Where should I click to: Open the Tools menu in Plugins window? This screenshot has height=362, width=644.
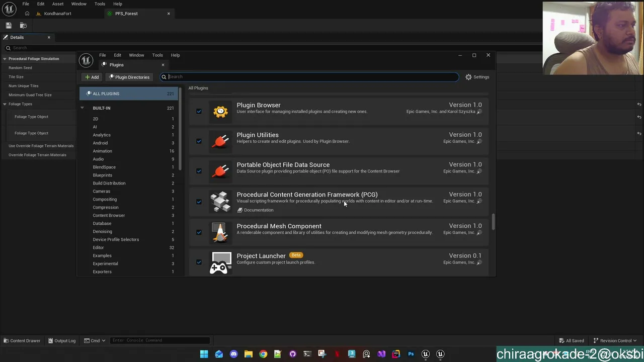pos(157,55)
